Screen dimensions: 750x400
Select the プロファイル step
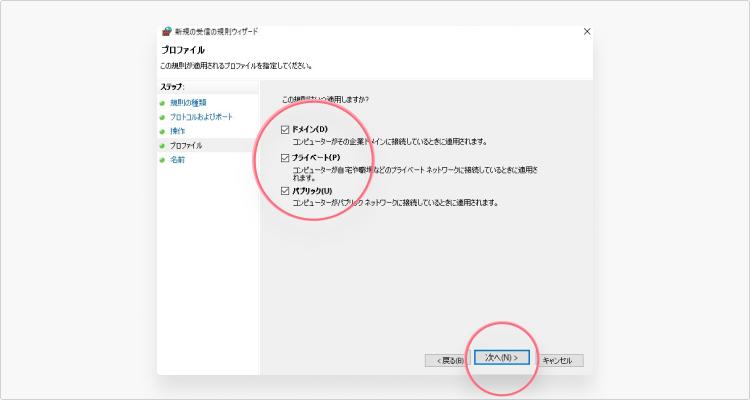(x=186, y=145)
